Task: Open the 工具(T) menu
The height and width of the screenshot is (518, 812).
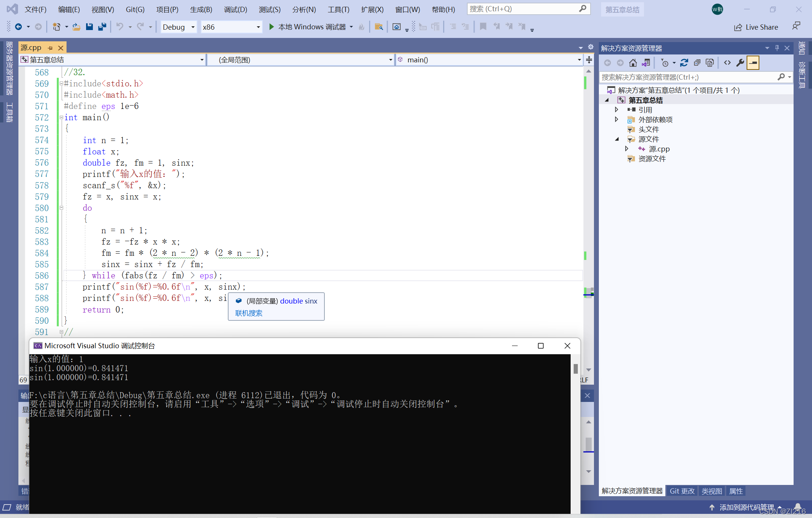Action: click(x=338, y=9)
